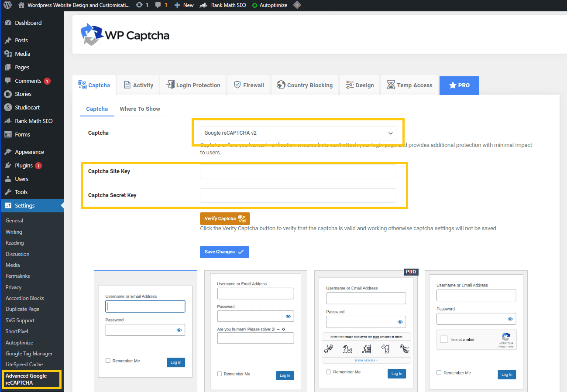This screenshot has width=567, height=392.
Task: Select the icon captcha PRO preview thumbnail
Action: [366, 331]
